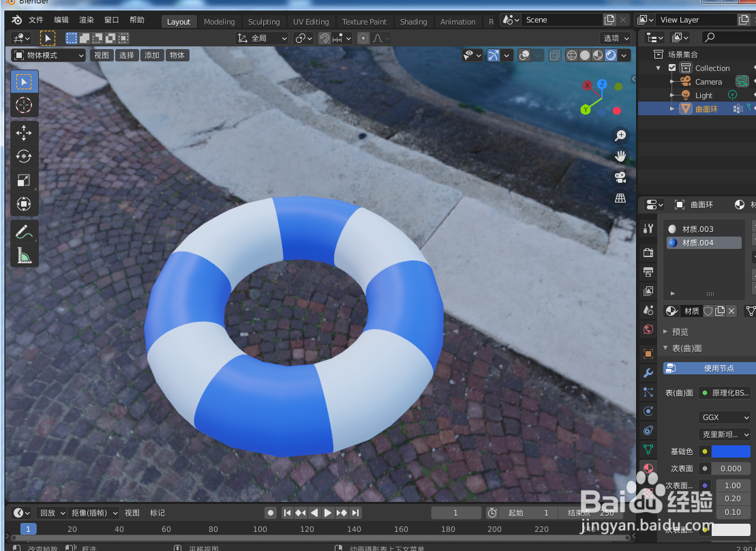The image size is (756, 551).
Task: Expand the 曲面环 item in the Outliner
Action: (671, 108)
